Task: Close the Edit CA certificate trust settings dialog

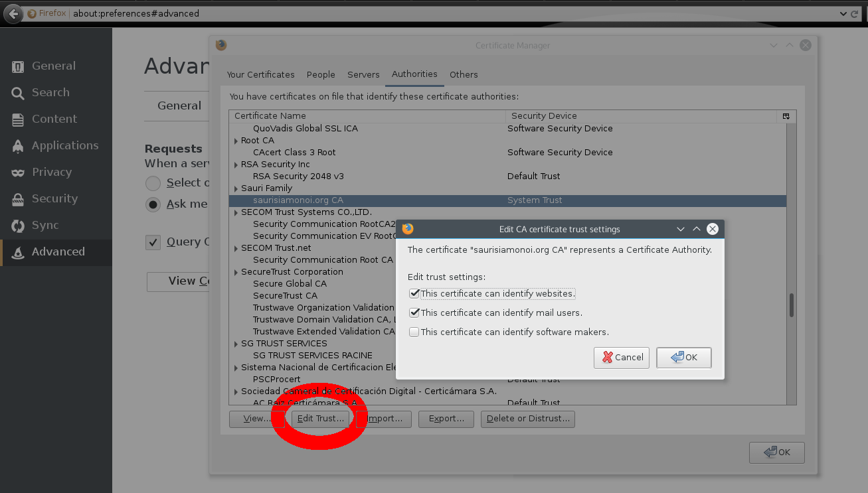Action: pos(713,229)
